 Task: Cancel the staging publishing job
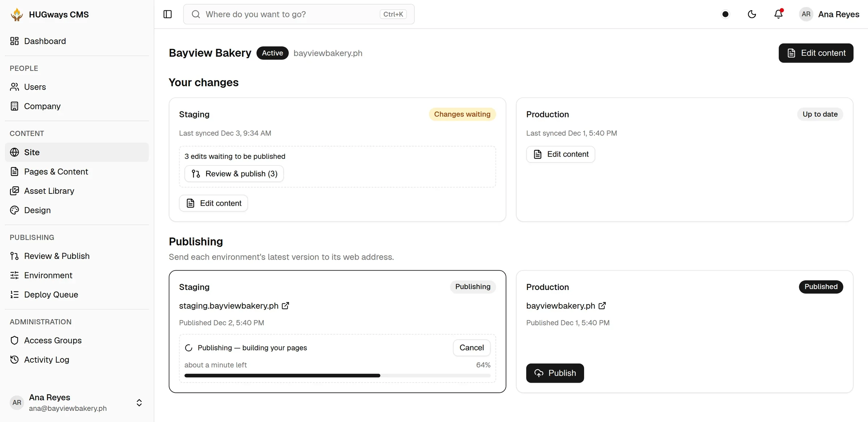[x=472, y=348]
